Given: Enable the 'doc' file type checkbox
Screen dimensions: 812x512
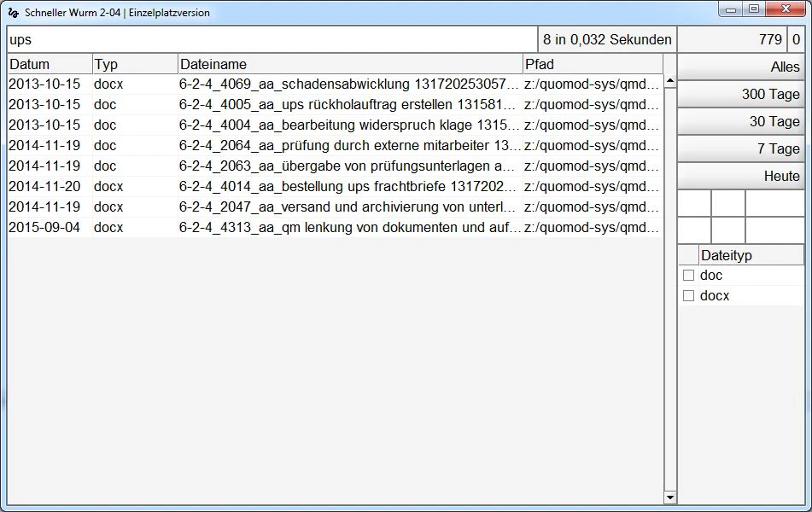Looking at the screenshot, I should tap(688, 276).
